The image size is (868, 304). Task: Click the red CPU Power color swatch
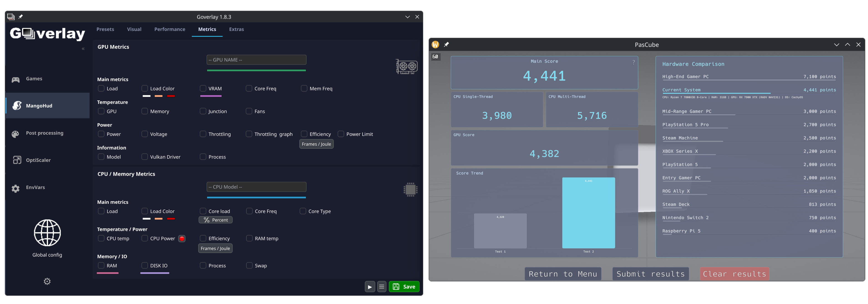click(x=182, y=239)
